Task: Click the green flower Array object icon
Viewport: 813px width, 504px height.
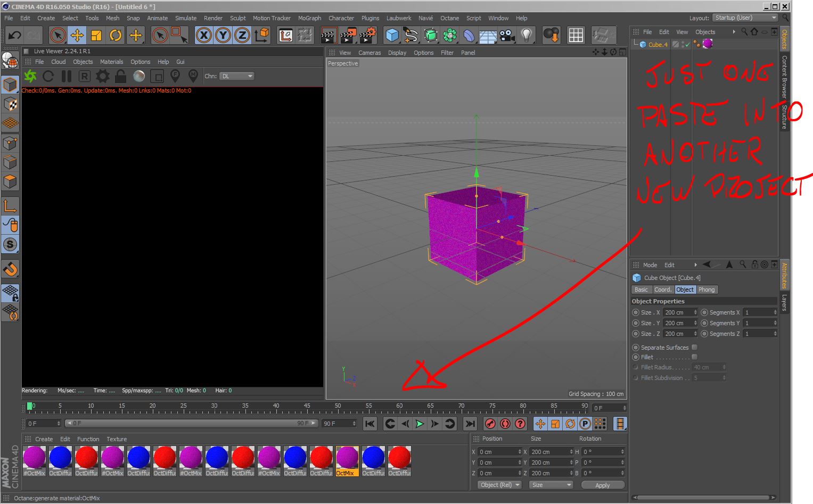Action: tap(450, 36)
